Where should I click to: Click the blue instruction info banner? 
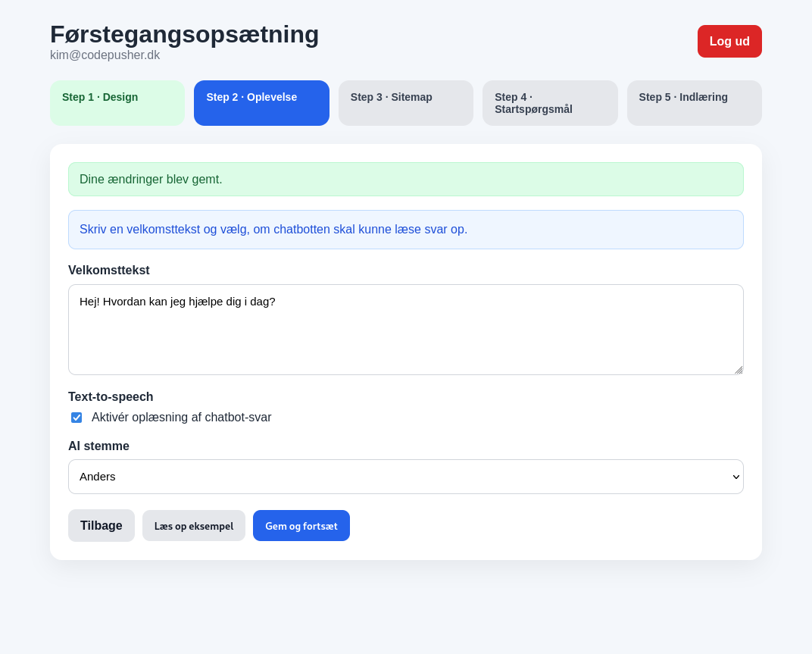click(x=405, y=230)
